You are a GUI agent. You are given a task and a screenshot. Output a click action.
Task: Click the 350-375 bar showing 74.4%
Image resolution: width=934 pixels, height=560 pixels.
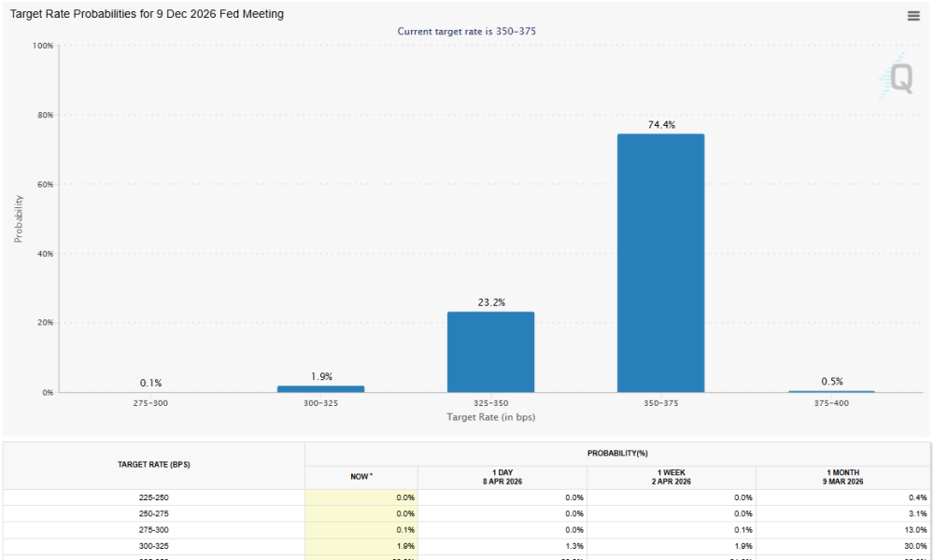click(660, 263)
